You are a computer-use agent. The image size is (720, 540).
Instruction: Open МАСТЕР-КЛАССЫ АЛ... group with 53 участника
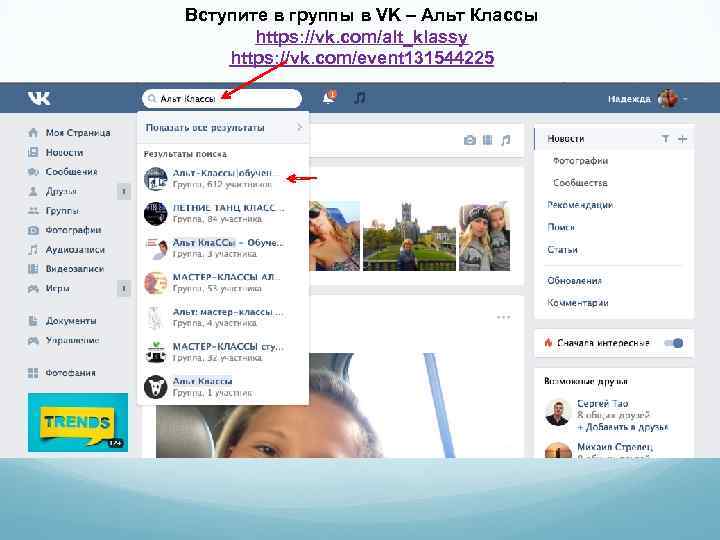(x=223, y=282)
